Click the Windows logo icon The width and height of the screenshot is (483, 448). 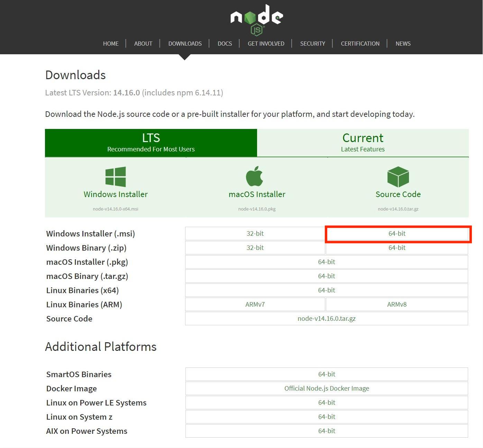point(116,177)
